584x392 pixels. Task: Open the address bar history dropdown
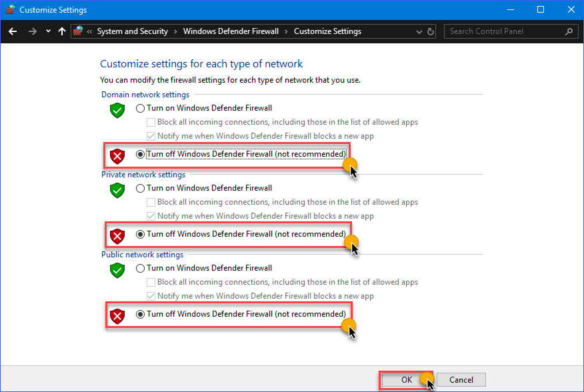pos(419,31)
